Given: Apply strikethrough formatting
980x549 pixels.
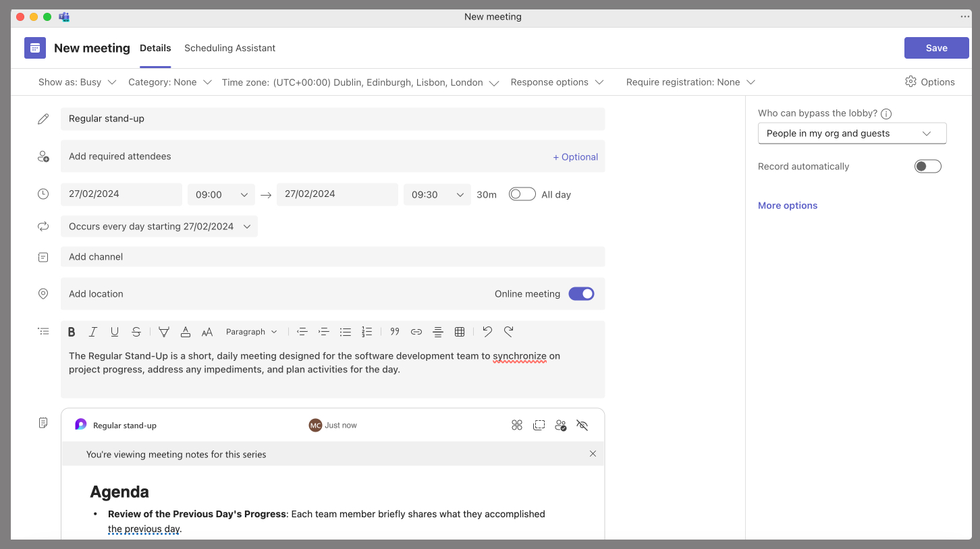Looking at the screenshot, I should (x=136, y=332).
